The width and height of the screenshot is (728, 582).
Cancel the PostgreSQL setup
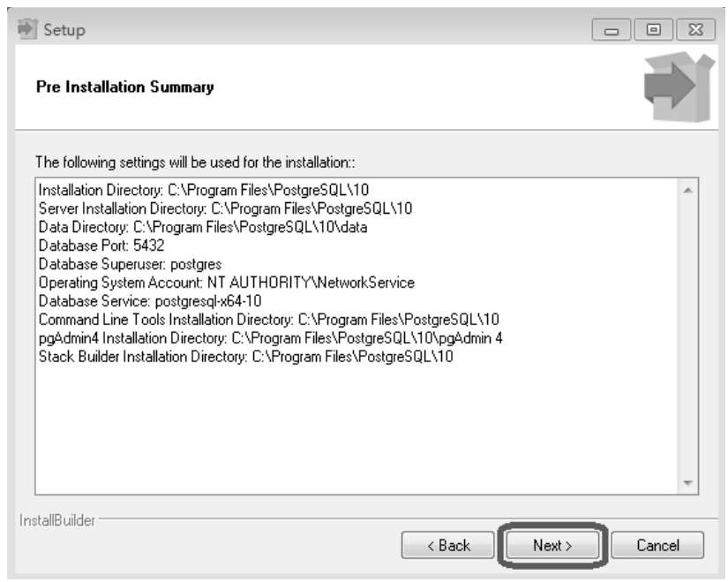657,545
